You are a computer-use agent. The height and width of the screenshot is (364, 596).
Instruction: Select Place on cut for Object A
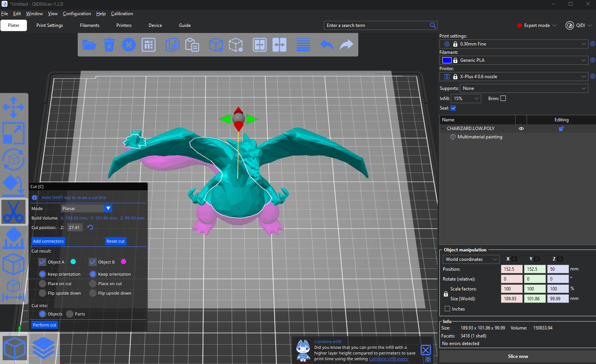tap(42, 284)
